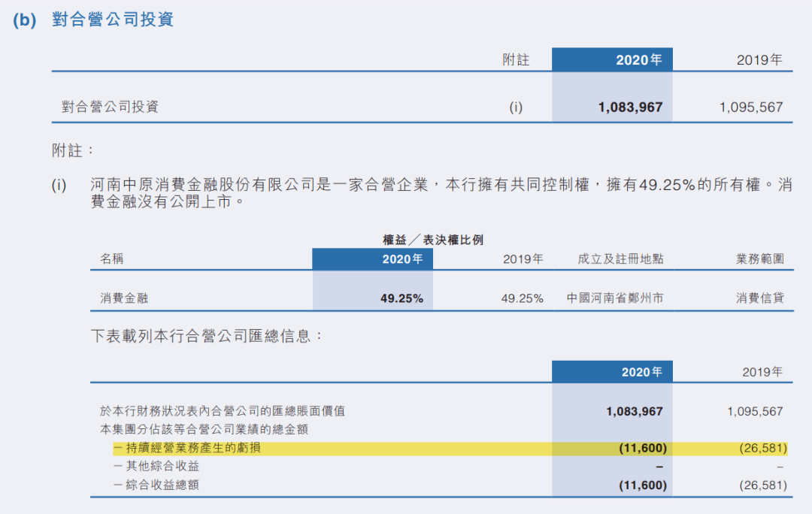Click the value 1,095,567 in first table

(751, 107)
